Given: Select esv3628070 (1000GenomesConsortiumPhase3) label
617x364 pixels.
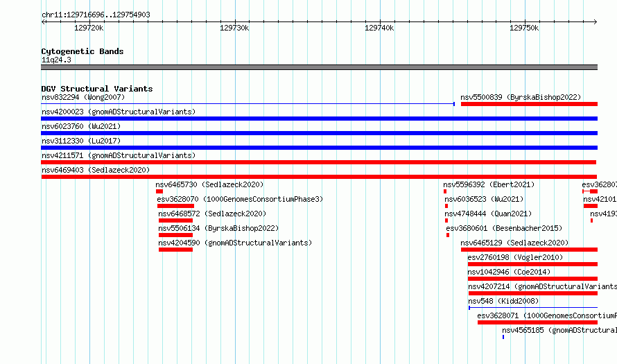Looking at the screenshot, I should coord(240,199).
